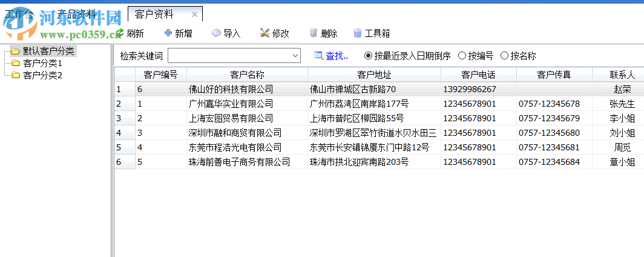Click folder icon of 客户分类2
The height and width of the screenshot is (257, 644).
click(16, 75)
